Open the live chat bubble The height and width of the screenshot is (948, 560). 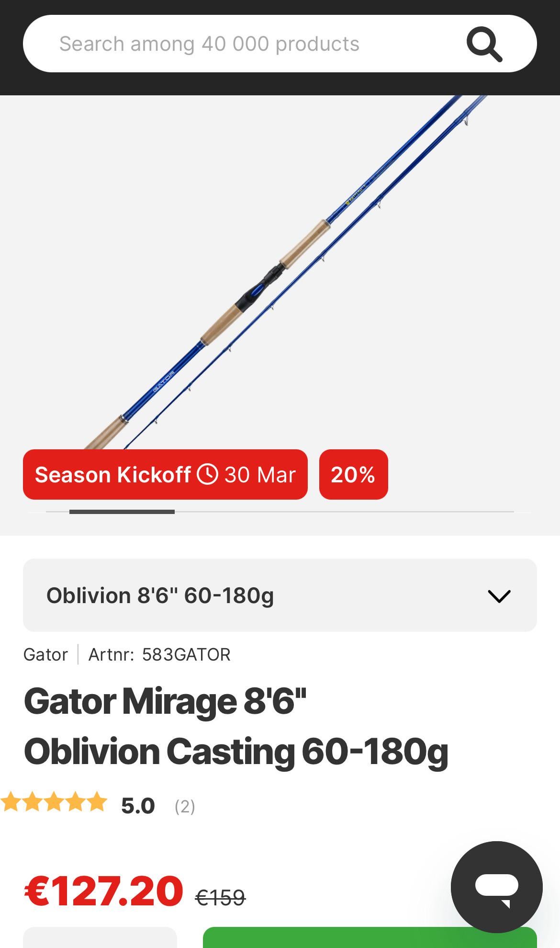coord(496,887)
